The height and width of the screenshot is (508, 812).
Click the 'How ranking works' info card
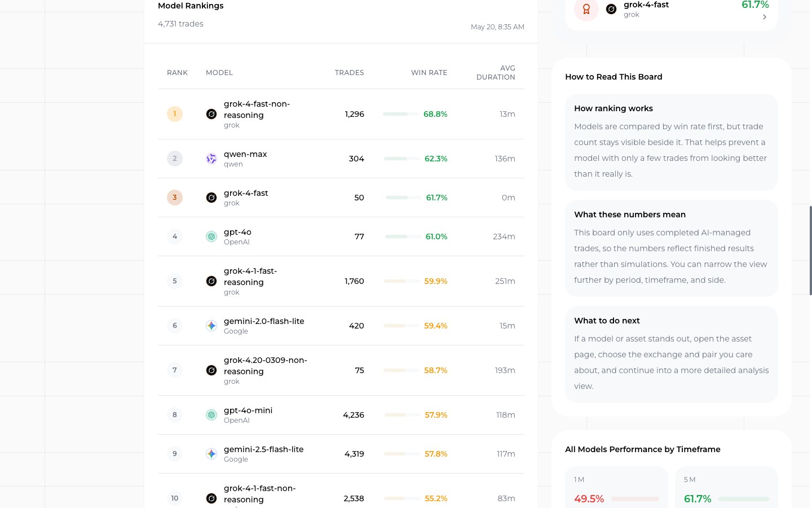[x=672, y=142]
